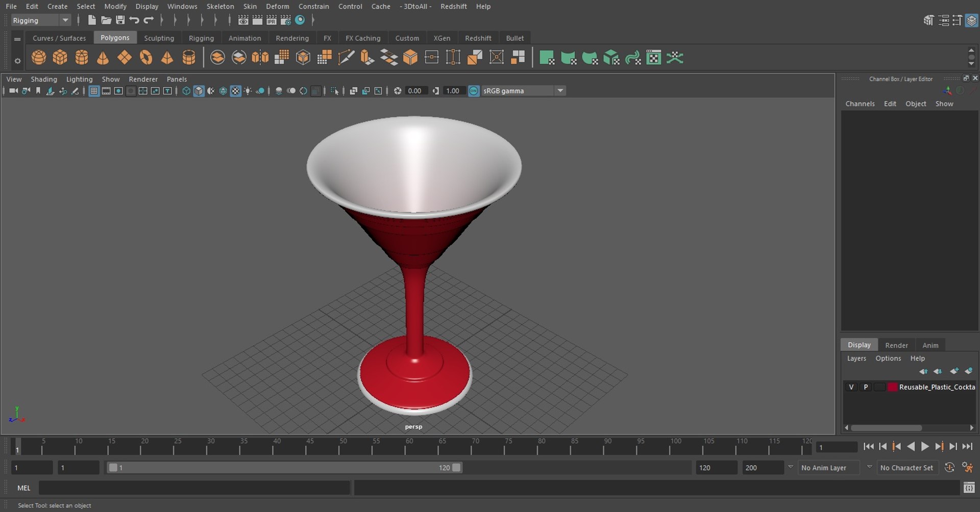
Task: Open the Channels menu in Channel Box
Action: pos(860,104)
